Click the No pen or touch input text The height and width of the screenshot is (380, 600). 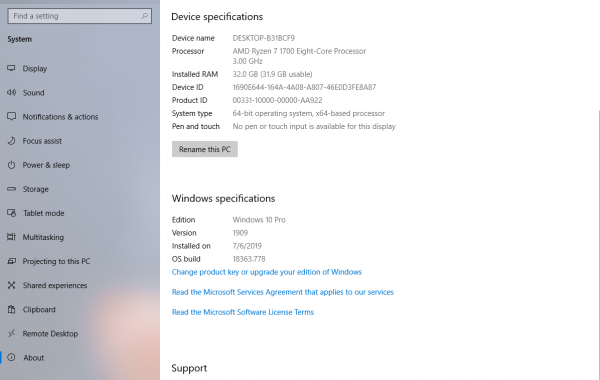pos(314,126)
